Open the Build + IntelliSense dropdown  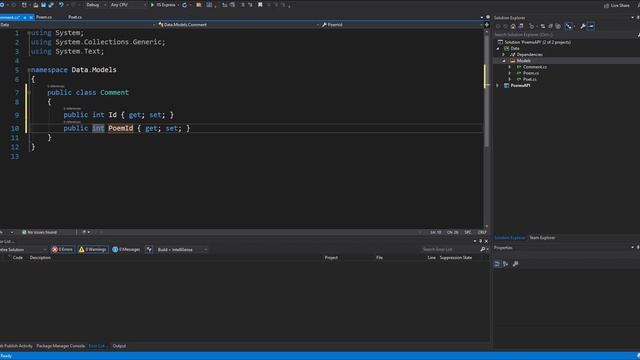[182, 249]
